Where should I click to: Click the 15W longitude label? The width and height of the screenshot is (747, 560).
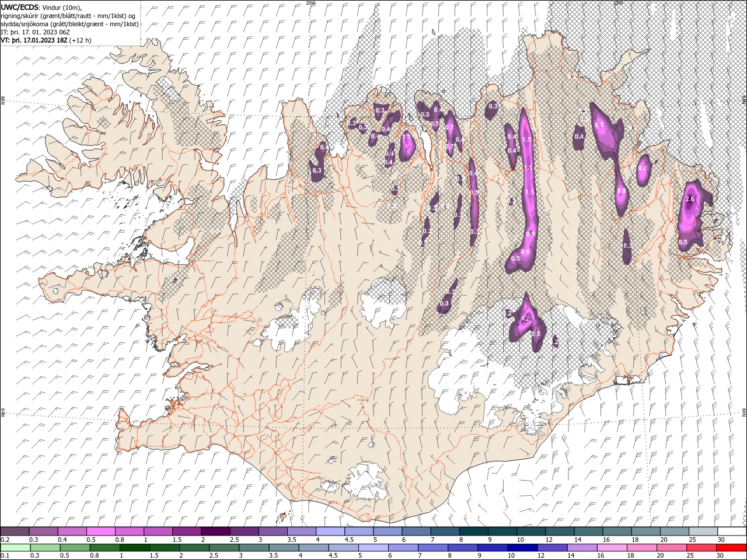618,3
